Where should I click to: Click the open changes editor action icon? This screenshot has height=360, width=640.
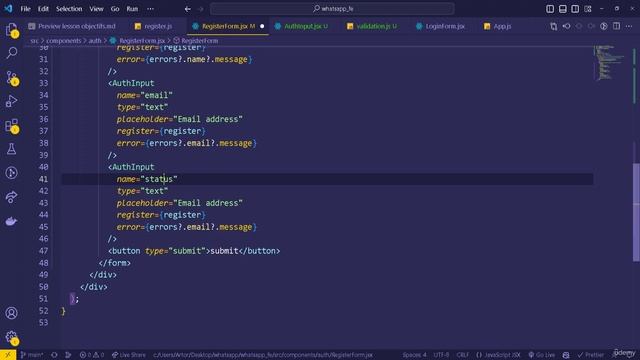pos(553,26)
